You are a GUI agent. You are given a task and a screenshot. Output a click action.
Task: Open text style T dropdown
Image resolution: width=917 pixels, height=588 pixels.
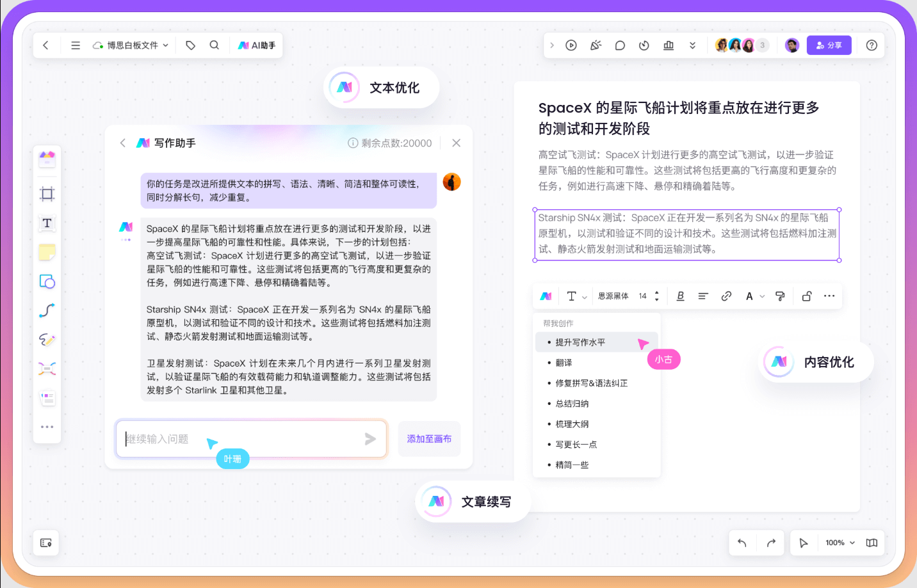[x=577, y=296]
